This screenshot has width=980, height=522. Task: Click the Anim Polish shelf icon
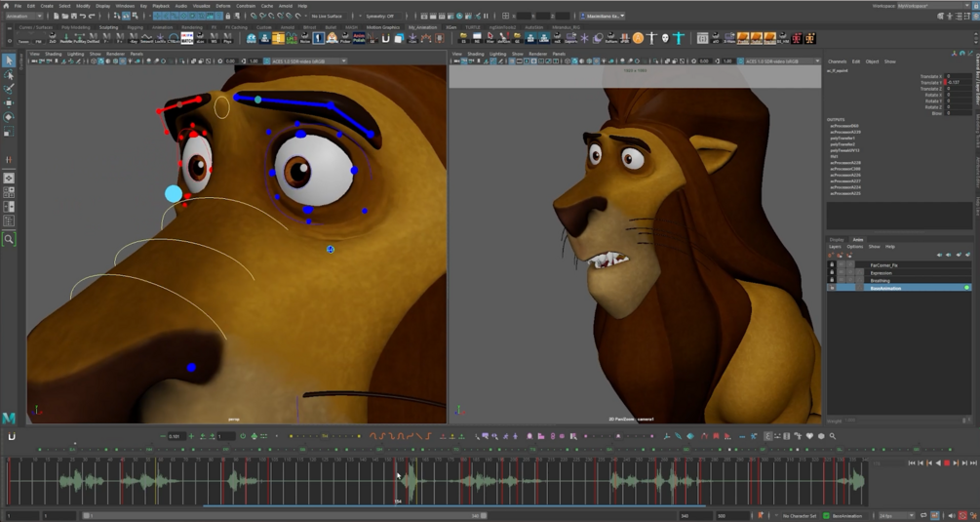[x=359, y=39]
